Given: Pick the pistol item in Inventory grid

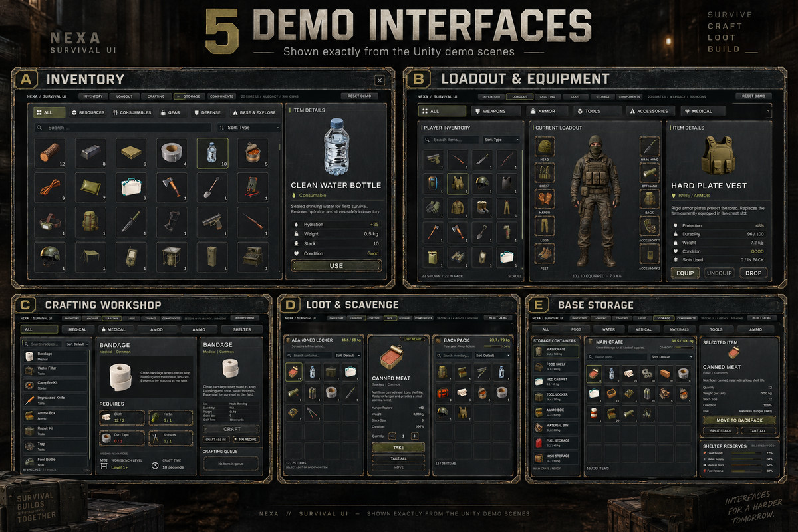Looking at the screenshot, I should tap(212, 223).
